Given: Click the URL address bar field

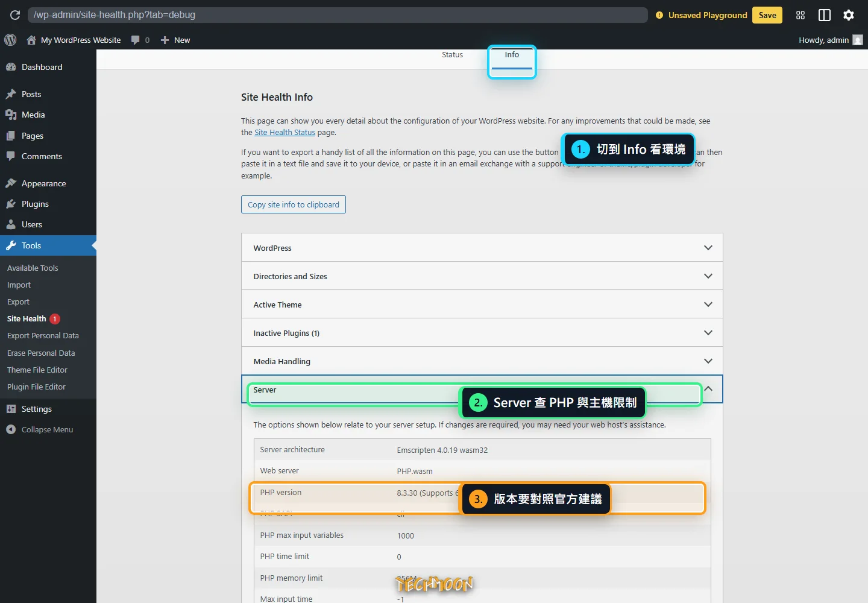Looking at the screenshot, I should click(x=338, y=15).
